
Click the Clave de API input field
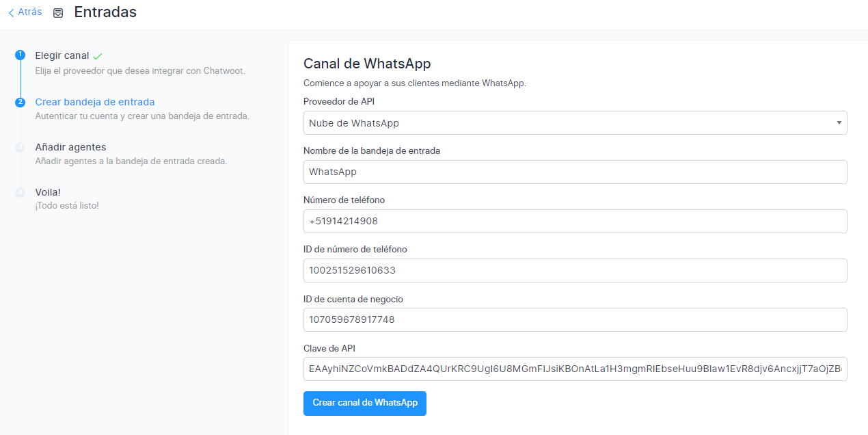coord(574,369)
